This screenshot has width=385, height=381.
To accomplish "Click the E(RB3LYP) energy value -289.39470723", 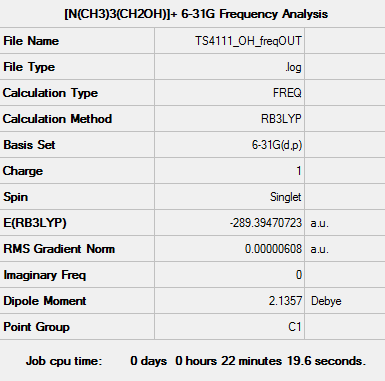I will point(266,223).
